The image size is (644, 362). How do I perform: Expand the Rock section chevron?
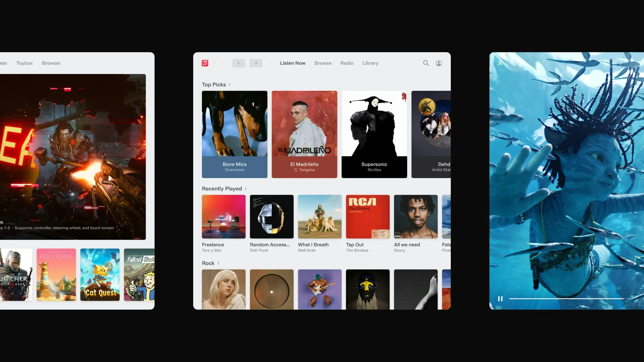(218, 263)
